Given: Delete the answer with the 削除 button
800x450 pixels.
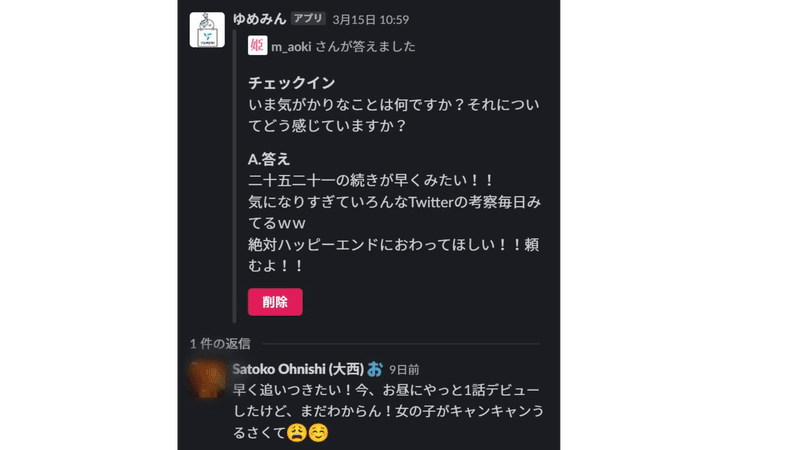Looking at the screenshot, I should [275, 302].
